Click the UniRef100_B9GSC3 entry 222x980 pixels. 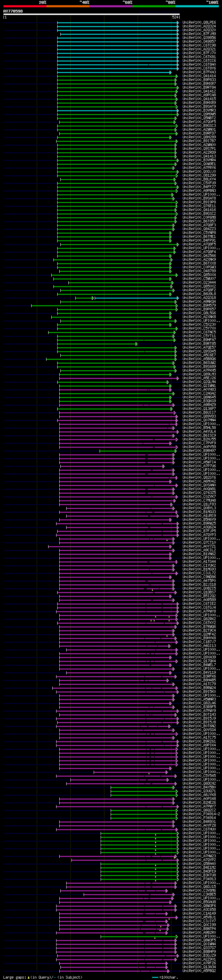point(199,125)
